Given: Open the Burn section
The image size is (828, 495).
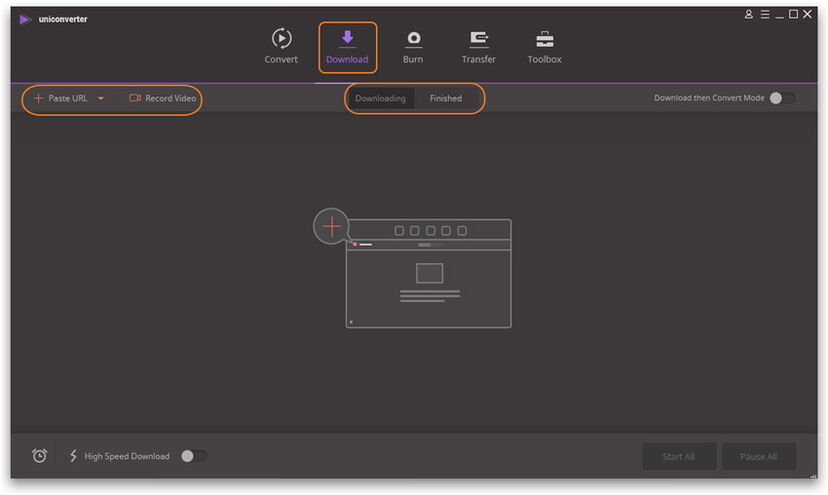Looking at the screenshot, I should (413, 46).
